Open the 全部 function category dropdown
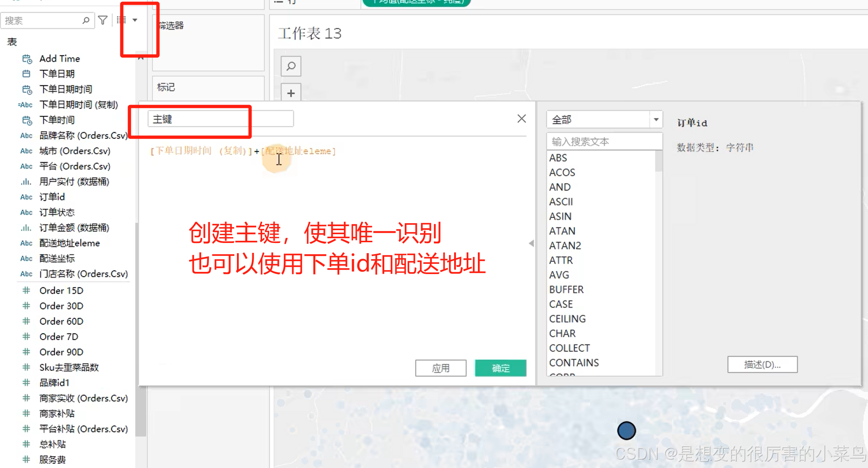Screen dimensions: 868x468 point(656,120)
